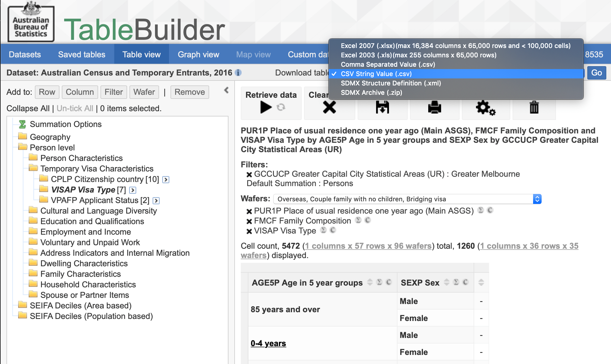Collapse the variable panel with left chevron
This screenshot has height=364, width=611.
pyautogui.click(x=226, y=91)
